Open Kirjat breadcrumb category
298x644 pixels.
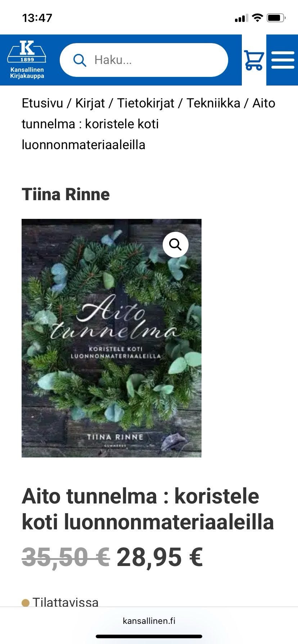pos(90,103)
